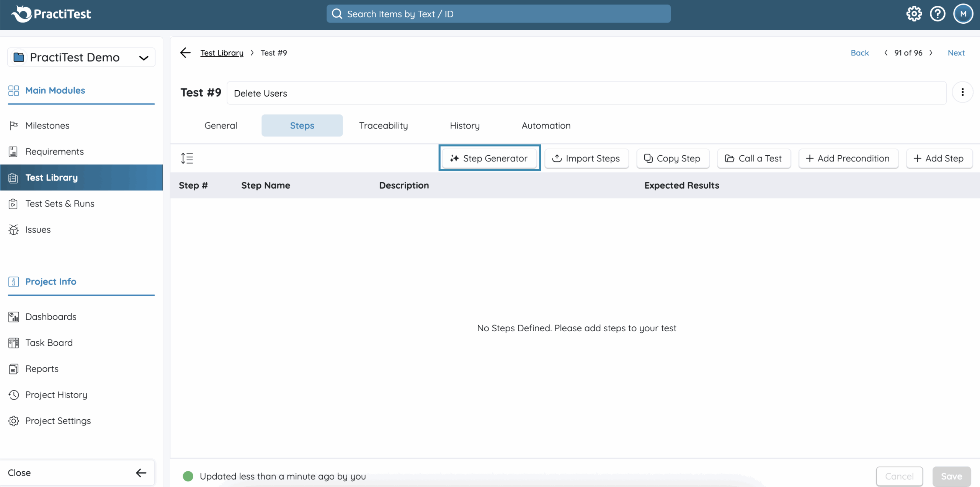
Task: Click the Save button
Action: (x=952, y=476)
